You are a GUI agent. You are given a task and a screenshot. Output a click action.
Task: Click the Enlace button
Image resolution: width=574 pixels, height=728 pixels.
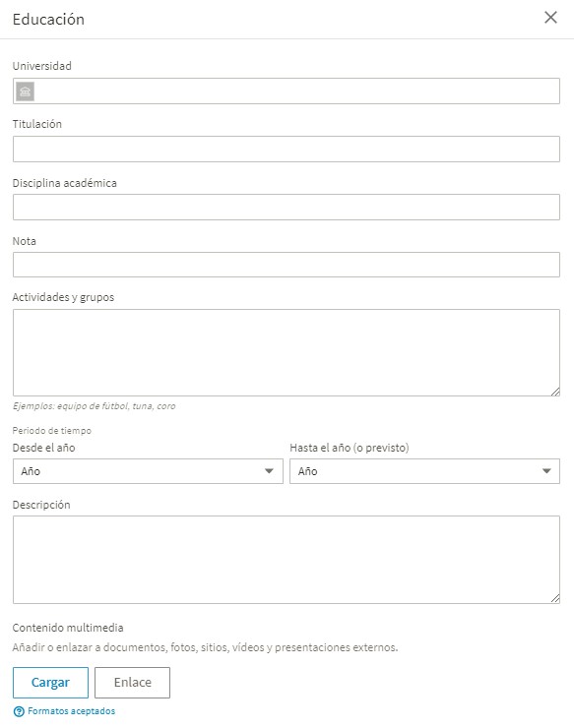pyautogui.click(x=133, y=683)
